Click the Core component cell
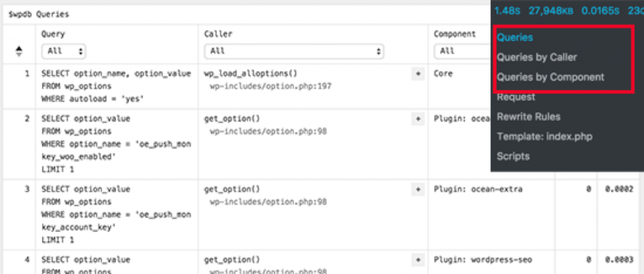The image size is (644, 274). coord(443,74)
